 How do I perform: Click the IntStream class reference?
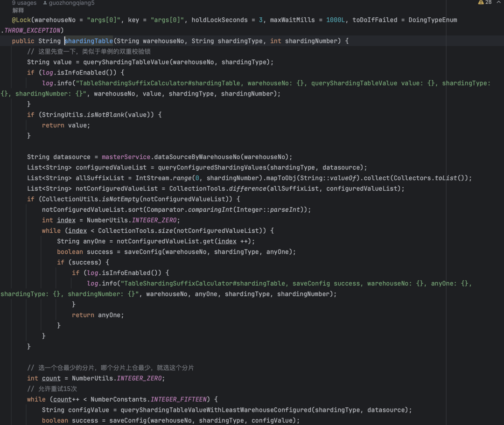tap(152, 178)
